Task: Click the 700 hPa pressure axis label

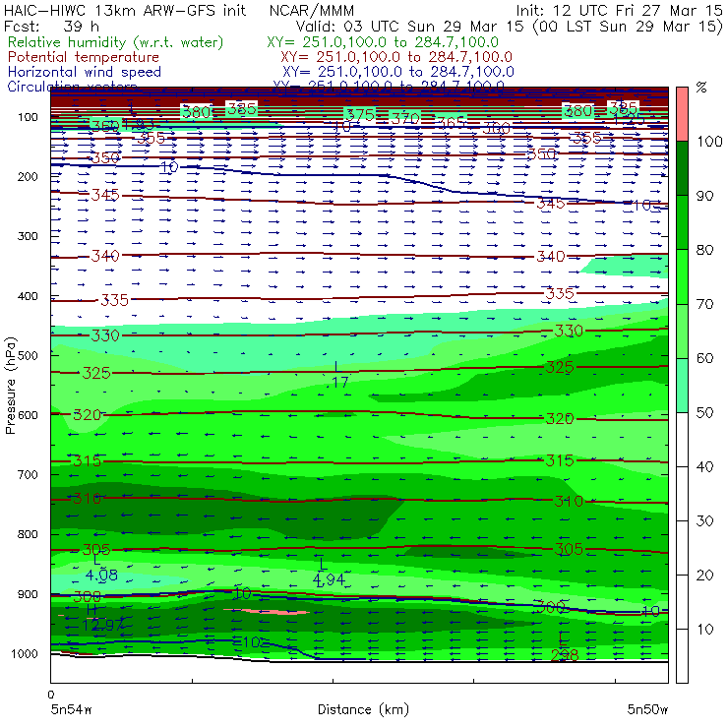Action: pos(28,474)
